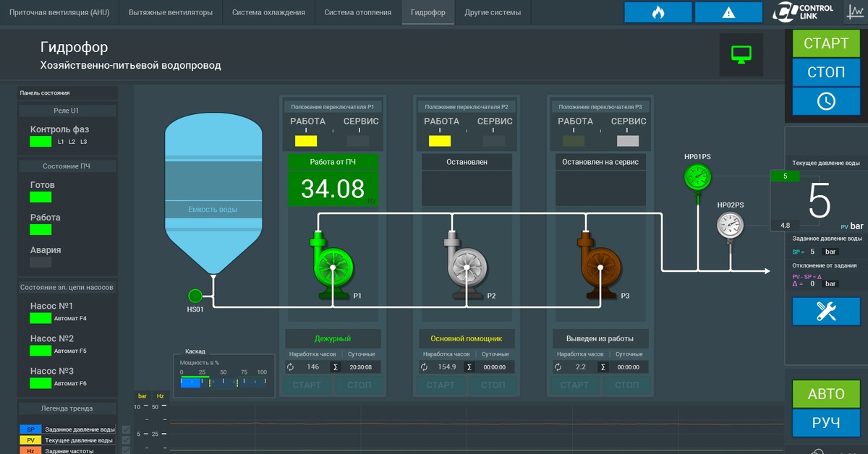Switch P3 selector to РАБОТА position
Screen dimensions: 868x454
click(574, 141)
